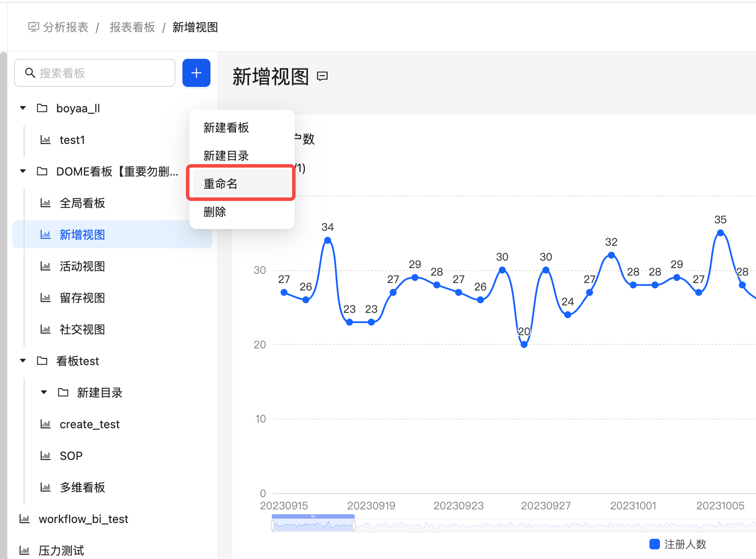
Task: Select the 新建目录 folder name
Action: [100, 393]
